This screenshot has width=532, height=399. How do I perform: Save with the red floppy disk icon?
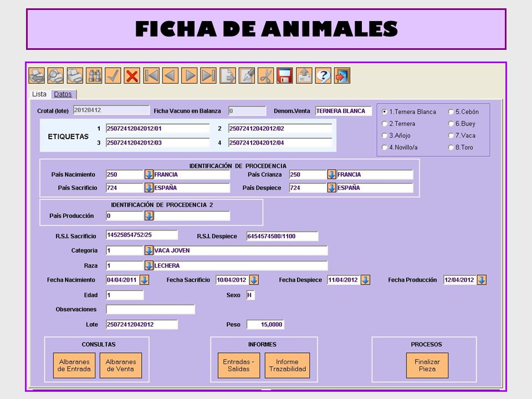point(285,76)
